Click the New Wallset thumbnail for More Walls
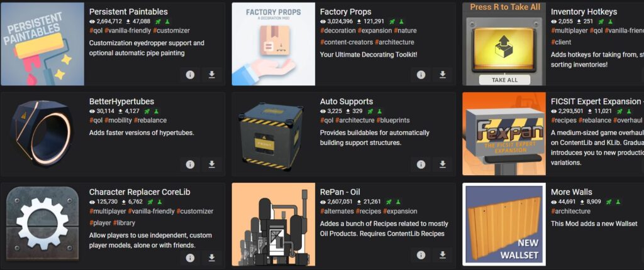644x270 pixels. click(x=504, y=224)
